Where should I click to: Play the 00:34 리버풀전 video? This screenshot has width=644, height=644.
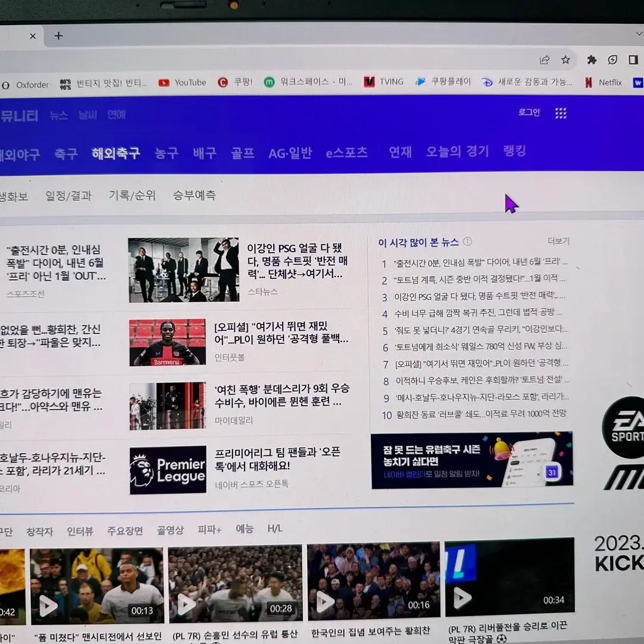pos(509,577)
